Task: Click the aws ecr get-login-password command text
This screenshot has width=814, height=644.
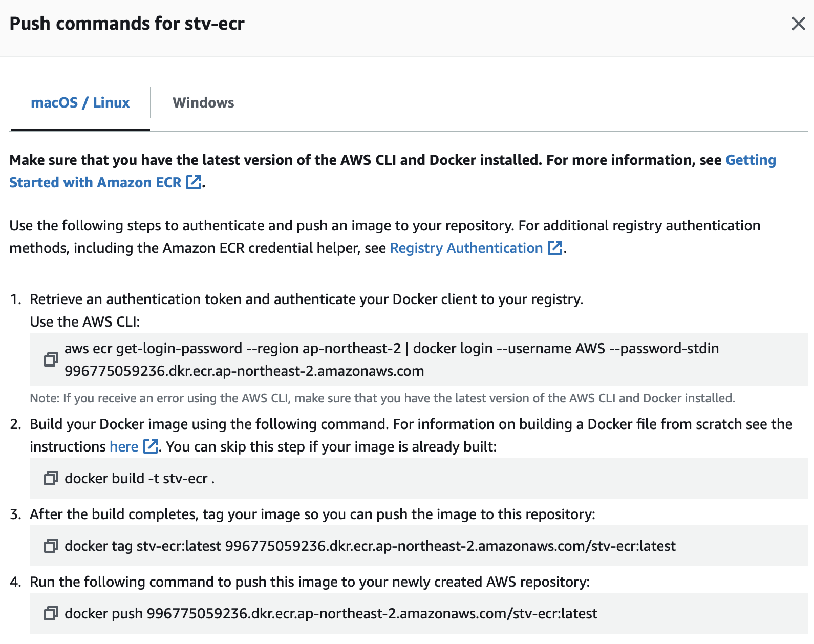Action: point(392,359)
